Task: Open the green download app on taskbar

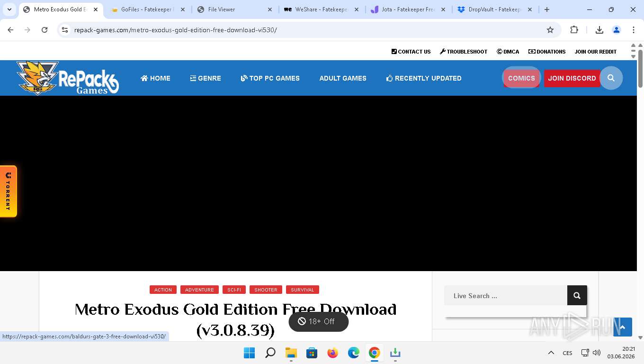Action: point(395,353)
